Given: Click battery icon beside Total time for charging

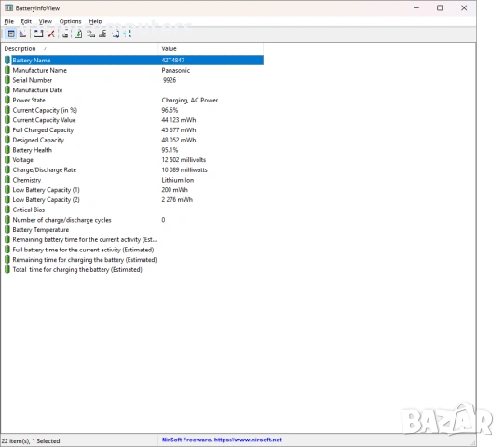Looking at the screenshot, I should tap(7, 269).
